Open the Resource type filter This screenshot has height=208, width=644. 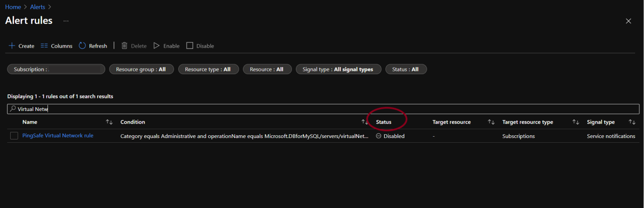click(x=208, y=69)
